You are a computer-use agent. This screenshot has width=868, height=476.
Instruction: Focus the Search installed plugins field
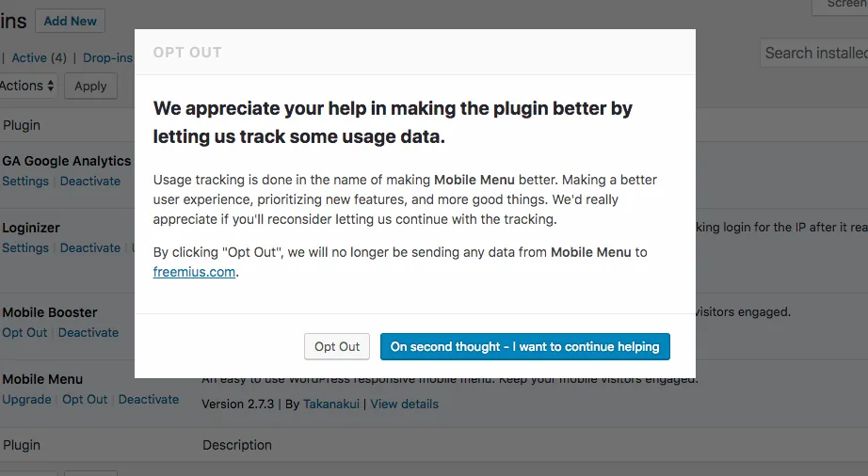[x=813, y=53]
